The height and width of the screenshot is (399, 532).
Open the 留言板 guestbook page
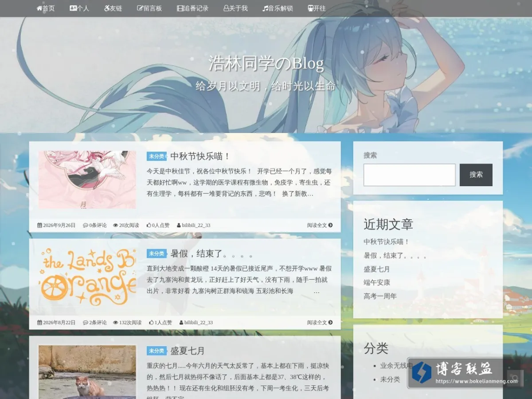149,8
